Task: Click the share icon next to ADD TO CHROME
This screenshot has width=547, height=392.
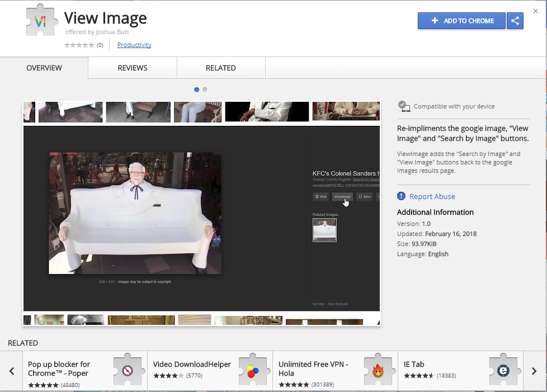Action: [513, 21]
